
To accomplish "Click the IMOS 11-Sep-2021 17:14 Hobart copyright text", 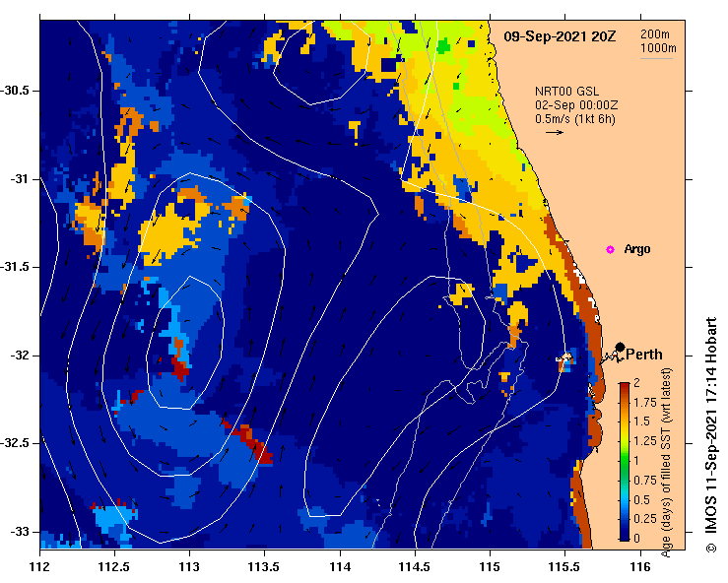I will [x=711, y=435].
